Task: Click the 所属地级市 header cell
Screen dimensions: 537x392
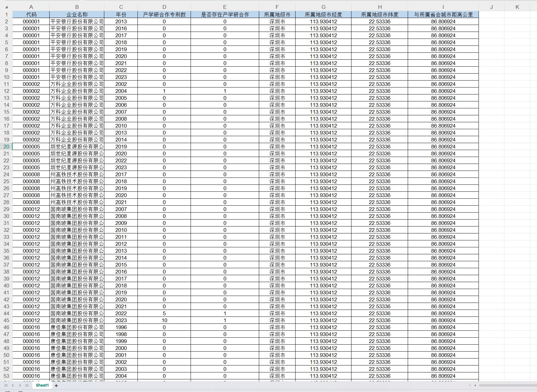Action: 277,15
